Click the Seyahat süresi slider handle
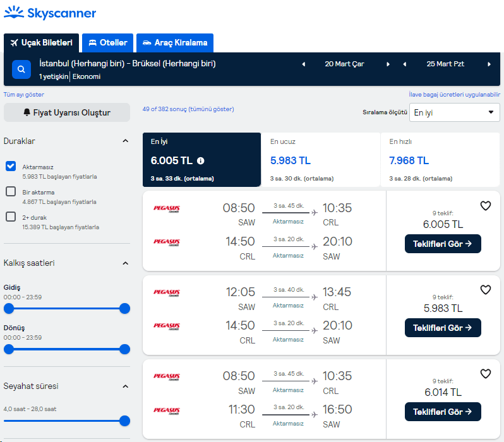 tap(124, 421)
